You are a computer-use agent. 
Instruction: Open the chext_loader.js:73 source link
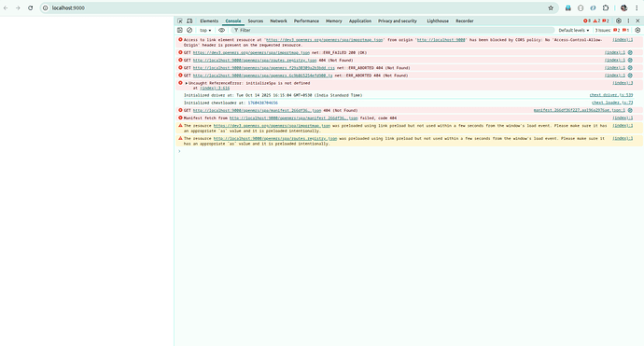coord(612,103)
